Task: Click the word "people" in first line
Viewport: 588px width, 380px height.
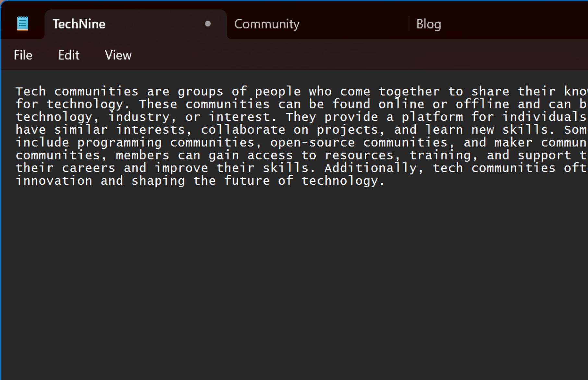Action: (278, 92)
